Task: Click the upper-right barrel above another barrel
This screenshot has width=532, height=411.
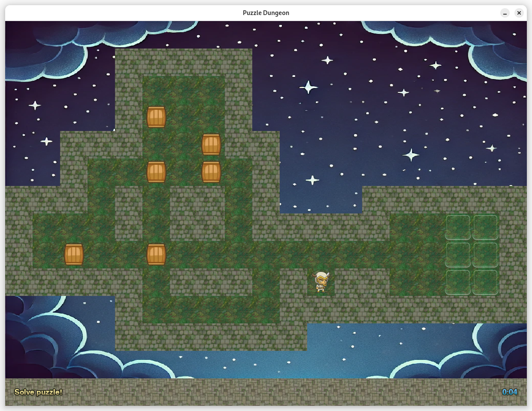Action: [211, 144]
